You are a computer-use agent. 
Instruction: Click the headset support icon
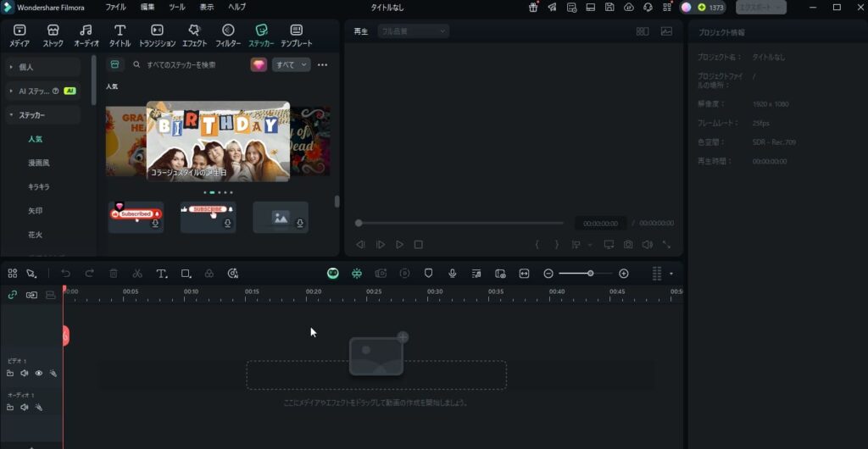click(648, 7)
